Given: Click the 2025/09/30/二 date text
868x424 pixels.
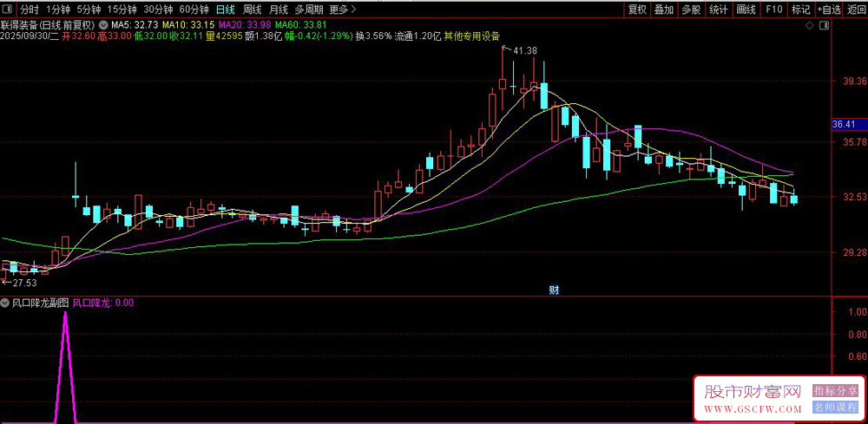Looking at the screenshot, I should (30, 36).
